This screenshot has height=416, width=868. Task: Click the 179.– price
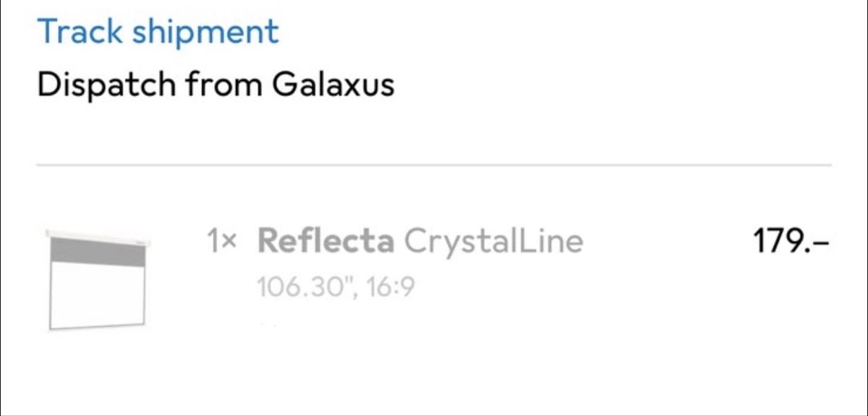pos(792,240)
